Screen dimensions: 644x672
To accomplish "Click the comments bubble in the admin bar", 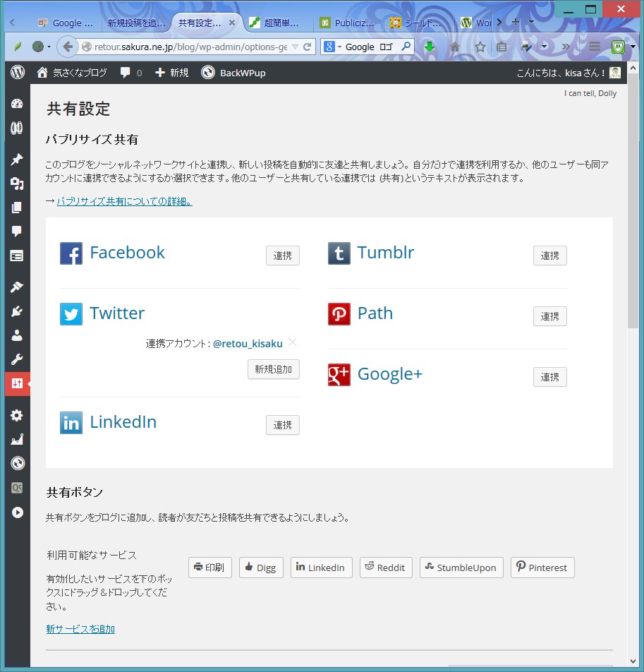I will click(130, 73).
